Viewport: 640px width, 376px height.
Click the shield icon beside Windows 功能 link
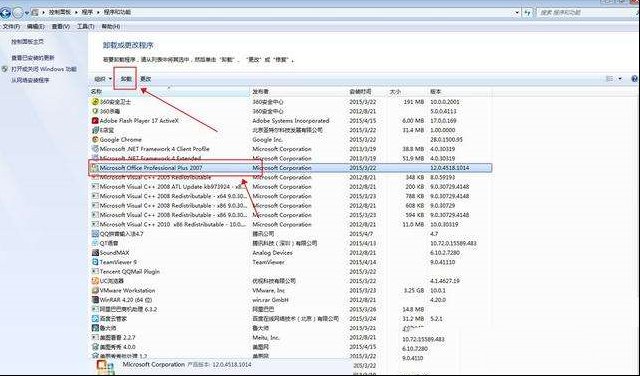point(5,69)
